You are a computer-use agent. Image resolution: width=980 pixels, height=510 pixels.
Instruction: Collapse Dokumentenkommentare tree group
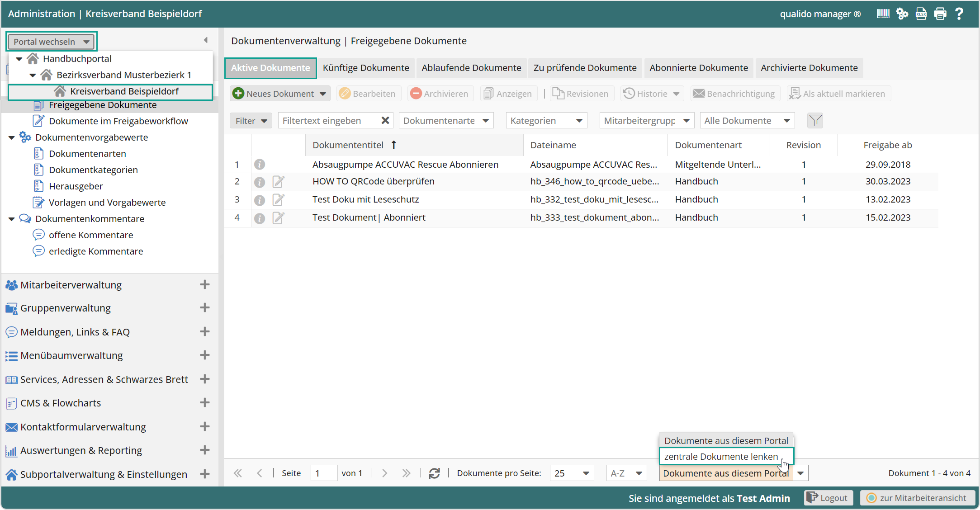tap(12, 219)
